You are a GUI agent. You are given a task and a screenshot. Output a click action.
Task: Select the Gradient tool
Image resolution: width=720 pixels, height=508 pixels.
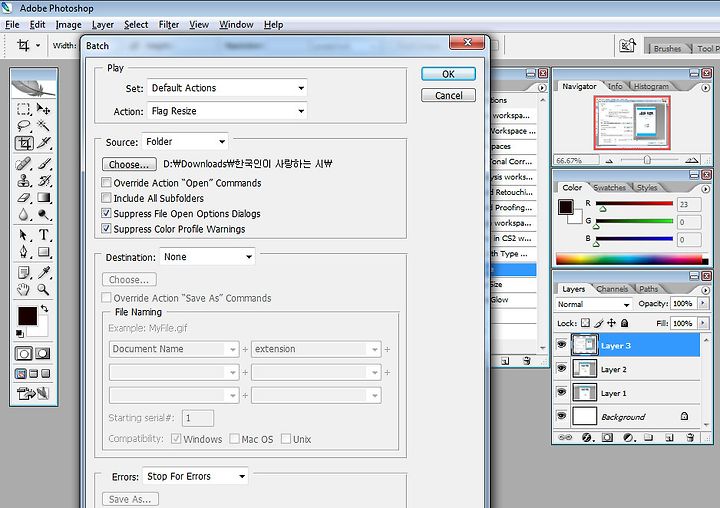coord(44,198)
